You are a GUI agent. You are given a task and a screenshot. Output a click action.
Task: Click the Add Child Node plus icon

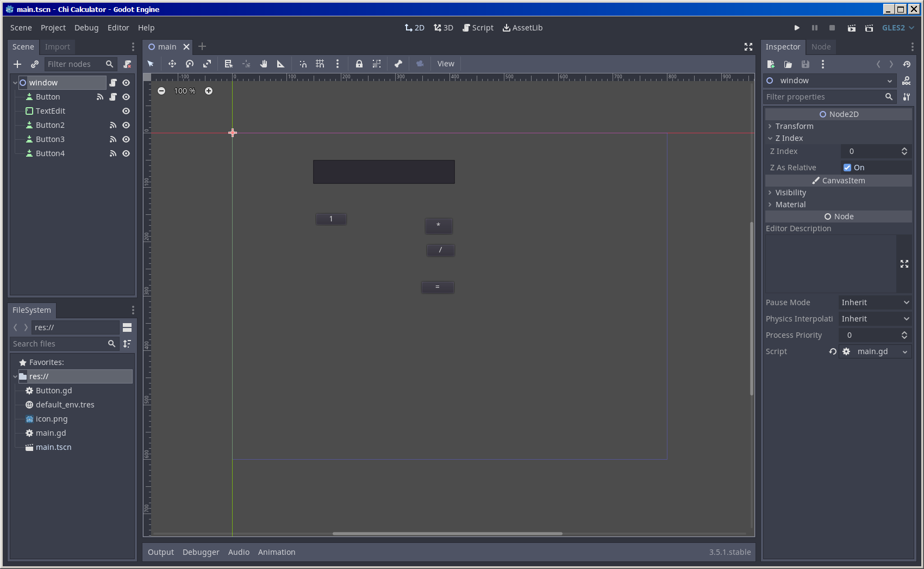[17, 64]
